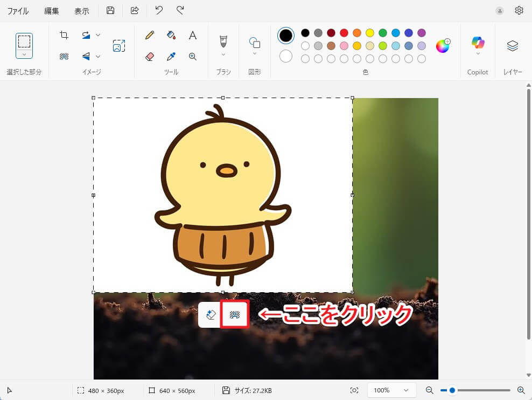Open the Settings gear

point(519,11)
